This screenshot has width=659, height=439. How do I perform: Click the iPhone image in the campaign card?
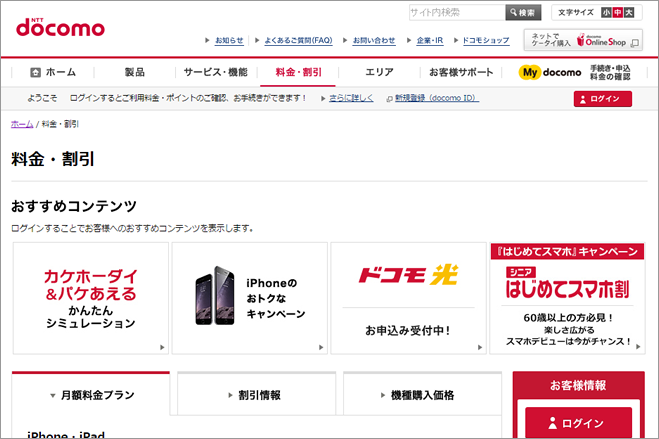215,295
